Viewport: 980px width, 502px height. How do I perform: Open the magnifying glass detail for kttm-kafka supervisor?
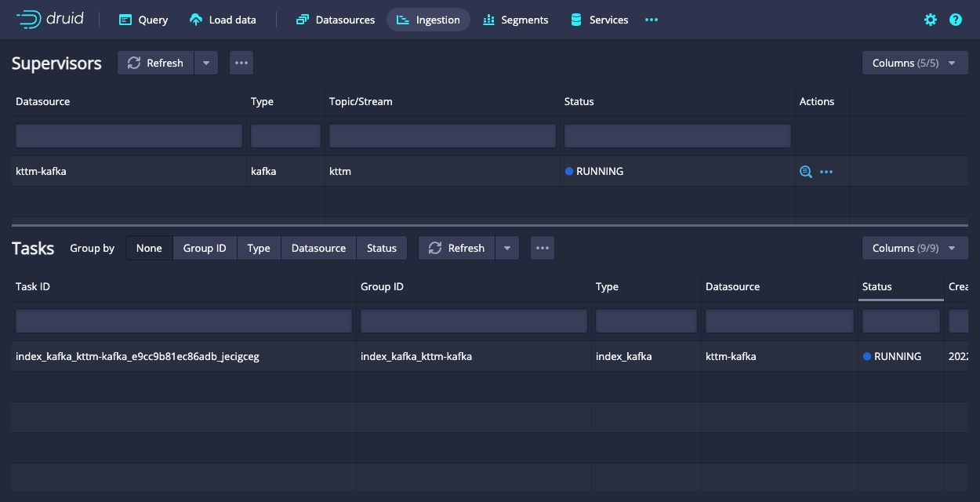click(805, 171)
